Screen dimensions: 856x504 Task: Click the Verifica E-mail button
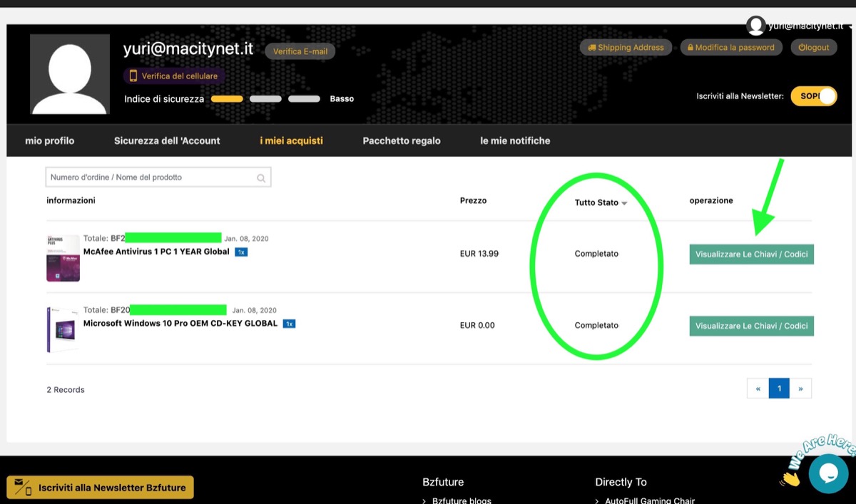(300, 51)
